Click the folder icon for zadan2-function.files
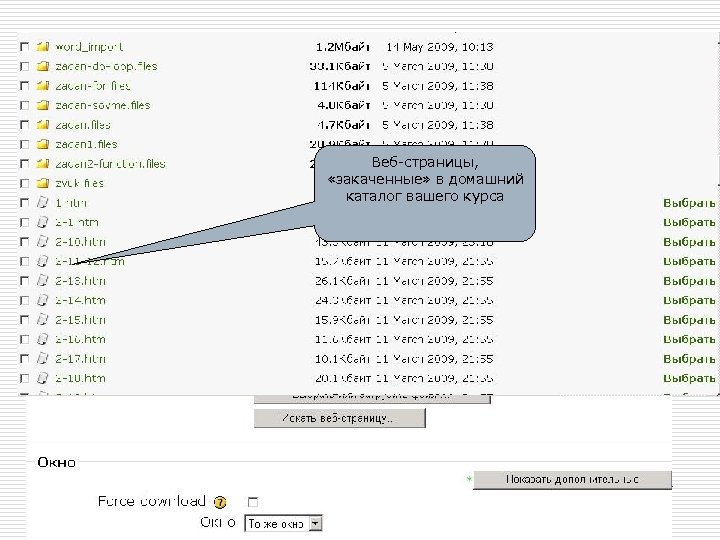Viewport: 720px width, 540px height. click(x=43, y=163)
